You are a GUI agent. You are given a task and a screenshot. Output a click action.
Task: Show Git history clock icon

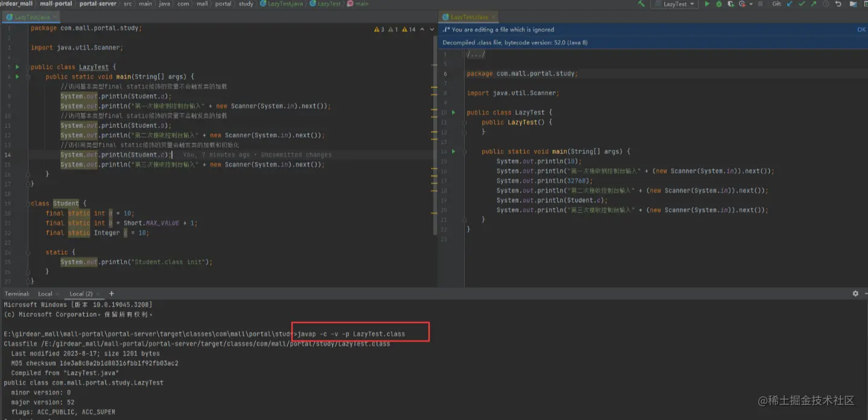click(x=825, y=4)
